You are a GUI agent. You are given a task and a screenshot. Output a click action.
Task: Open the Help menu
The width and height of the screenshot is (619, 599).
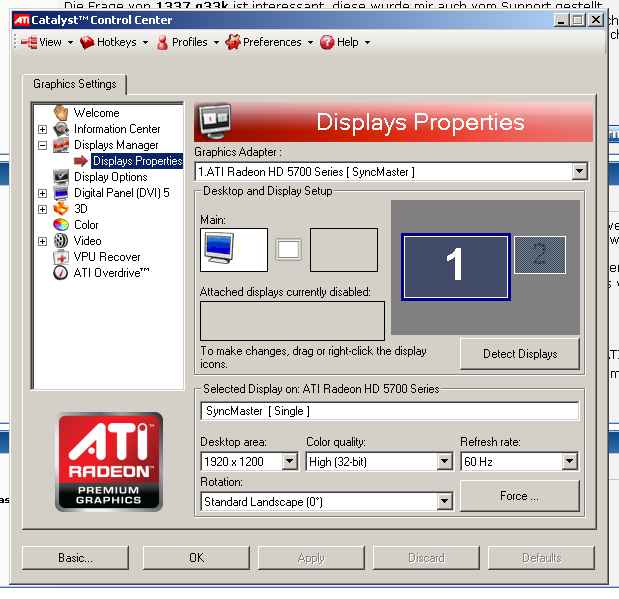[347, 42]
